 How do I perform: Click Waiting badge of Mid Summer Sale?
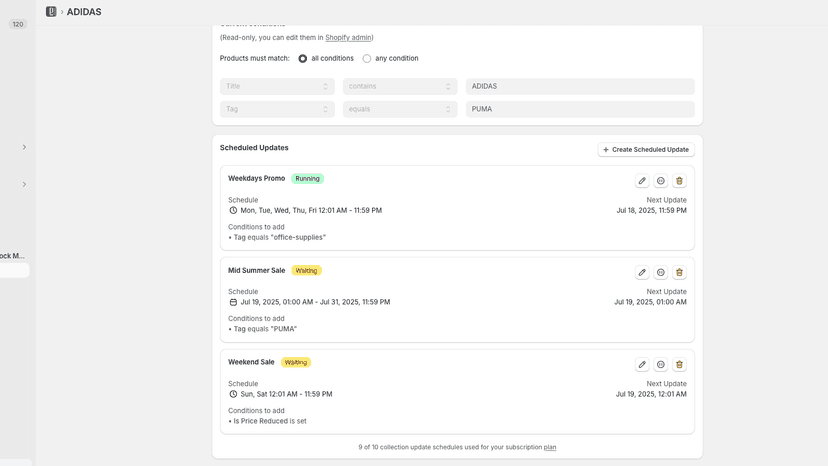306,271
